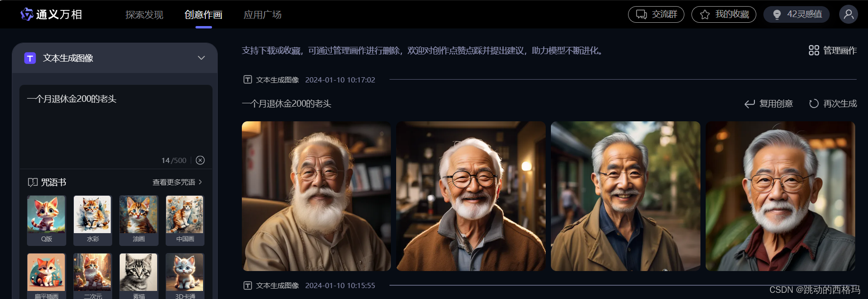868x299 pixels.
Task: Open 管理画作 manage artworks
Action: (833, 50)
